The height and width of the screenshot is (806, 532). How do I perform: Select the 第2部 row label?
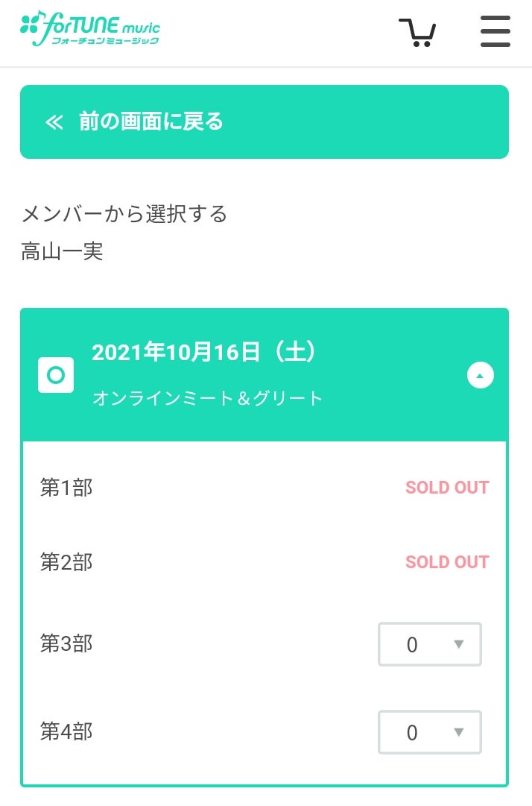tap(66, 562)
